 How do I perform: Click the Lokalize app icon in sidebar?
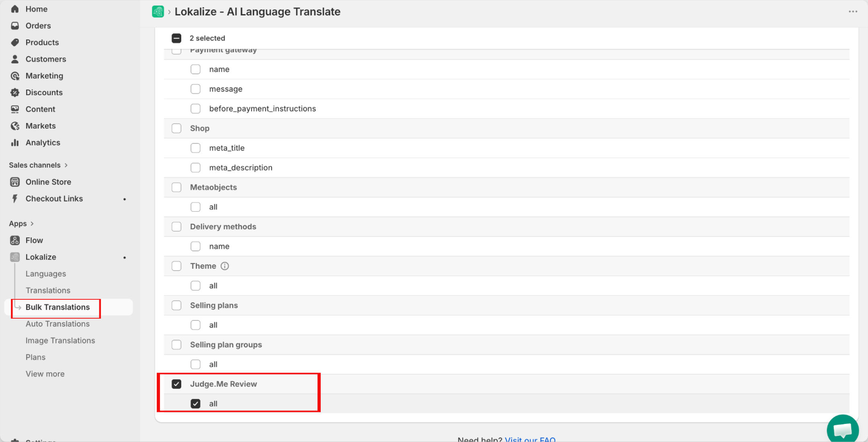[x=15, y=257]
